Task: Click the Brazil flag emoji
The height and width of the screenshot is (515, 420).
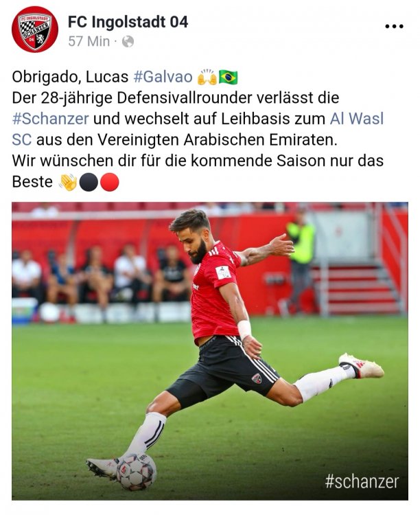Action: coord(229,77)
